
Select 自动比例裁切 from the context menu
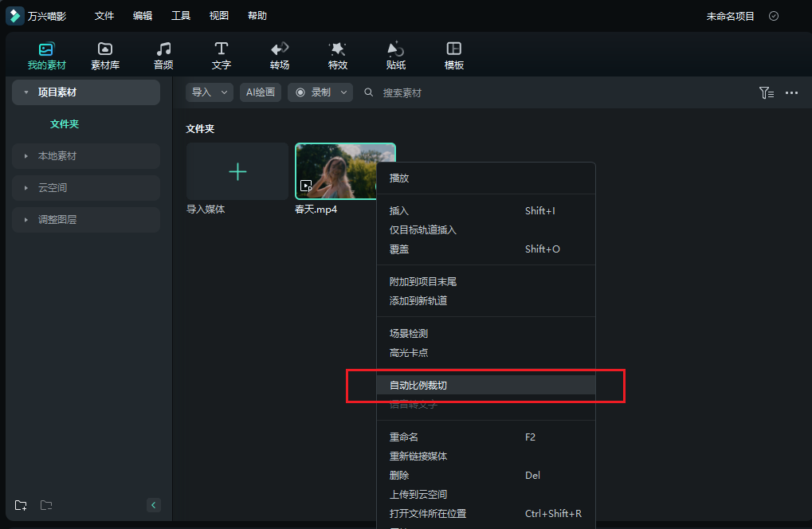(418, 385)
